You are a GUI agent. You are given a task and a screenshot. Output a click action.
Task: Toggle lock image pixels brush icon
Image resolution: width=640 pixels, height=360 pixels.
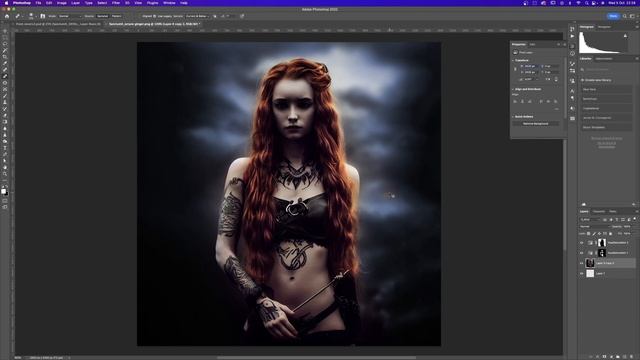click(x=594, y=233)
